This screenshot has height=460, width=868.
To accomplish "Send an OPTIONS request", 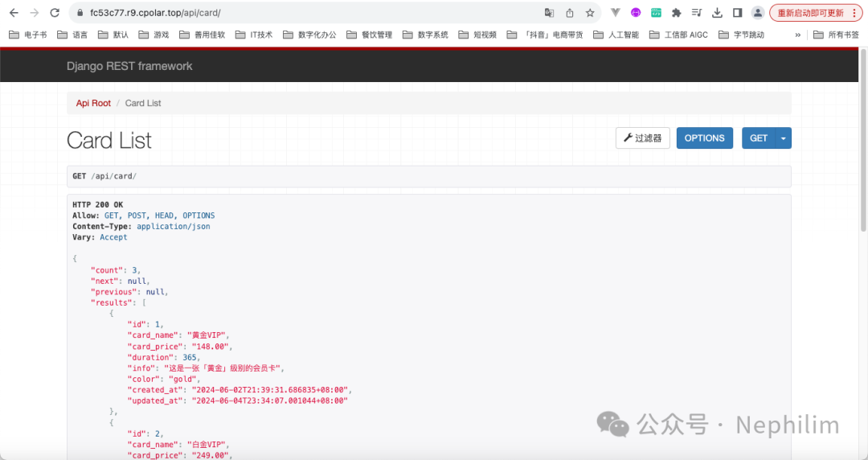I will coord(704,138).
